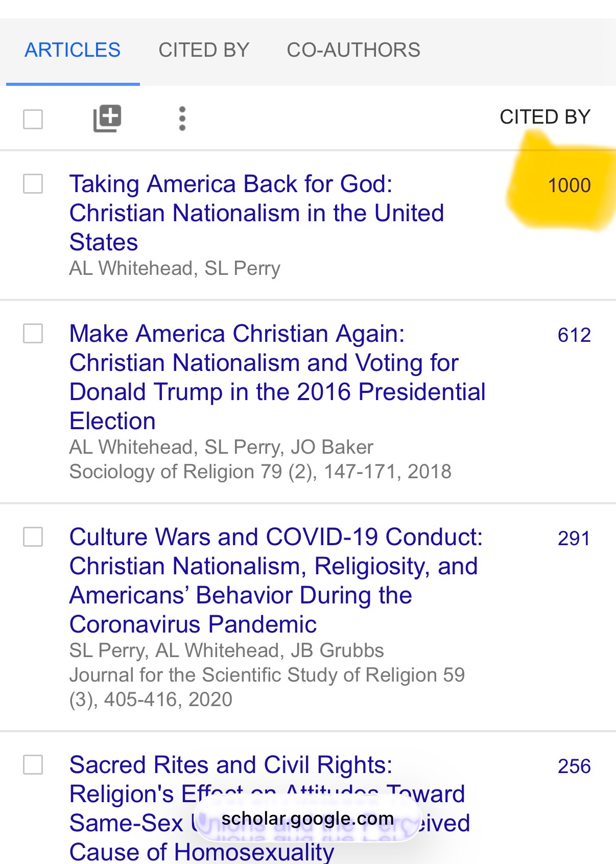Switch to the Cited By tab

[204, 50]
